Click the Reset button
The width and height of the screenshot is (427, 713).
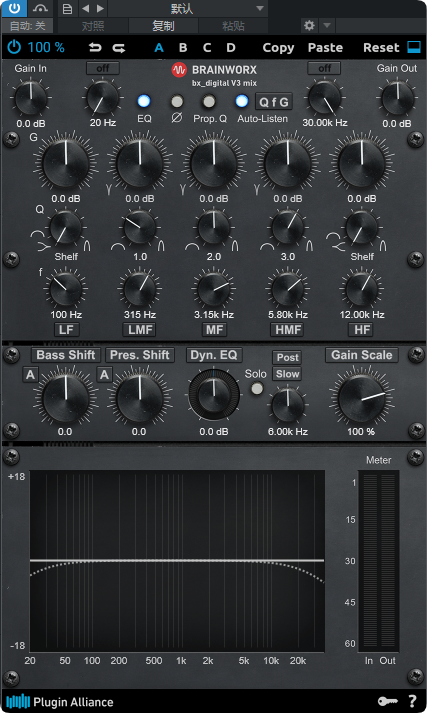[381, 47]
